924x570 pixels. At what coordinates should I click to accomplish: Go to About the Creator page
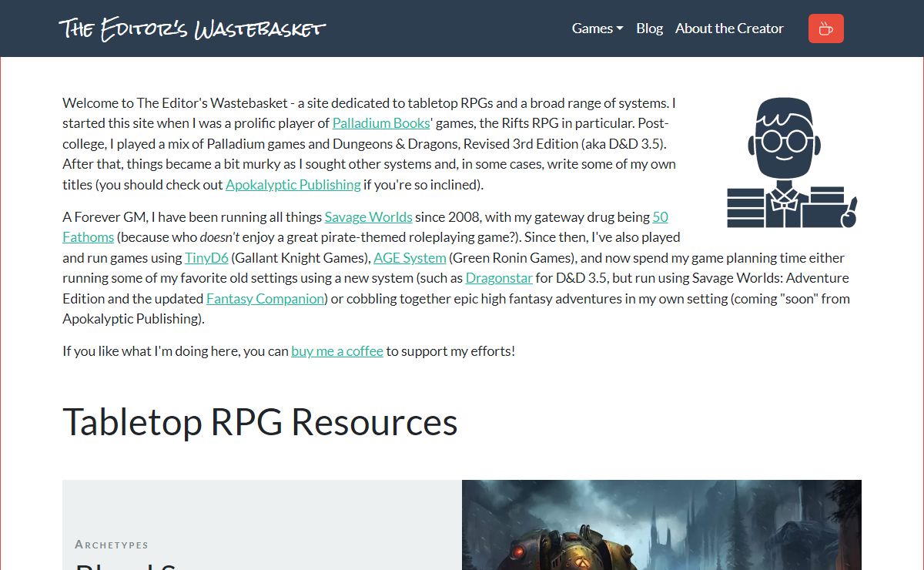tap(729, 28)
